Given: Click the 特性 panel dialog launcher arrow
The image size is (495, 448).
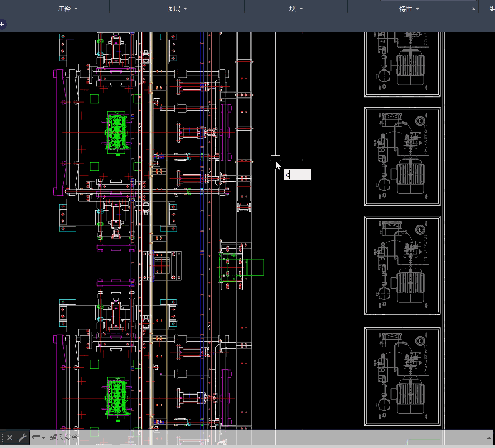Looking at the screenshot, I should click(474, 9).
